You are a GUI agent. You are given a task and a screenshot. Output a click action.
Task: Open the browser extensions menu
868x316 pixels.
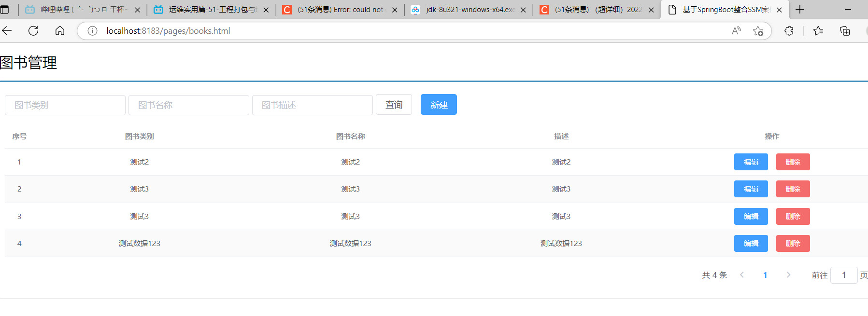pyautogui.click(x=789, y=31)
